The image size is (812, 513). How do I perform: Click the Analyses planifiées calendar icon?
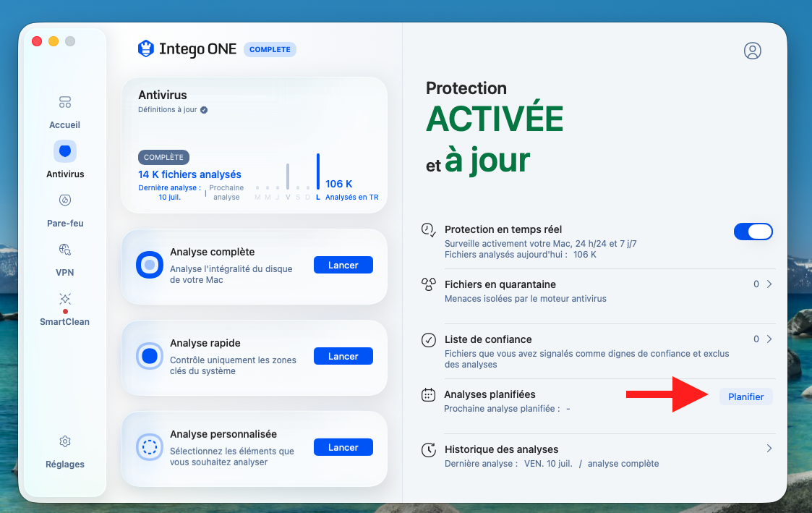[x=428, y=395]
